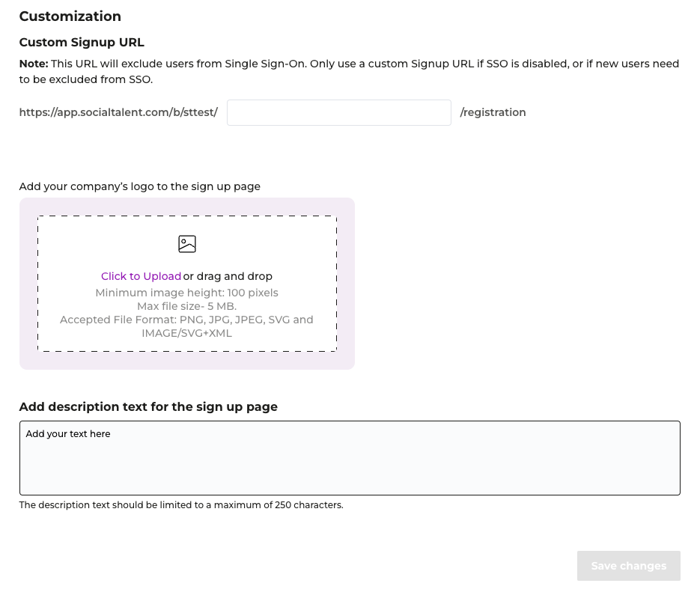Click the "Click to Upload" link
700x598 pixels.
(141, 276)
